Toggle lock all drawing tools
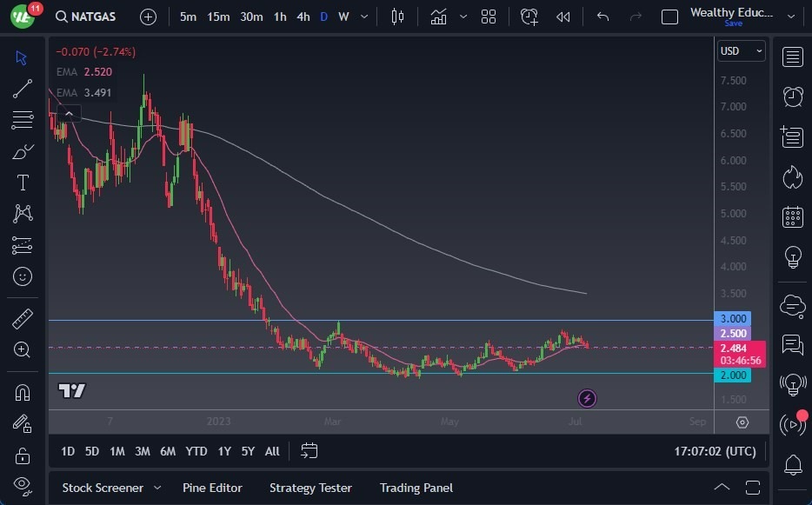 coord(23,455)
